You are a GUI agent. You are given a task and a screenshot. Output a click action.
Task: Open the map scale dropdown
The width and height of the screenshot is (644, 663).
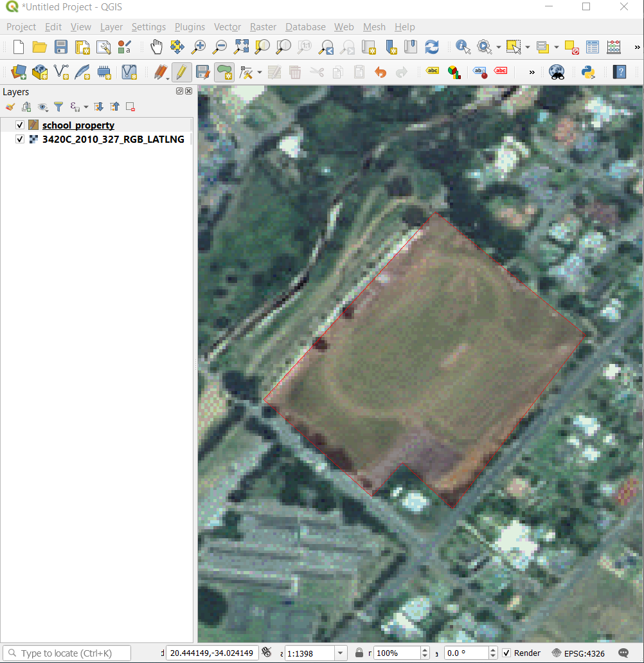click(x=339, y=653)
